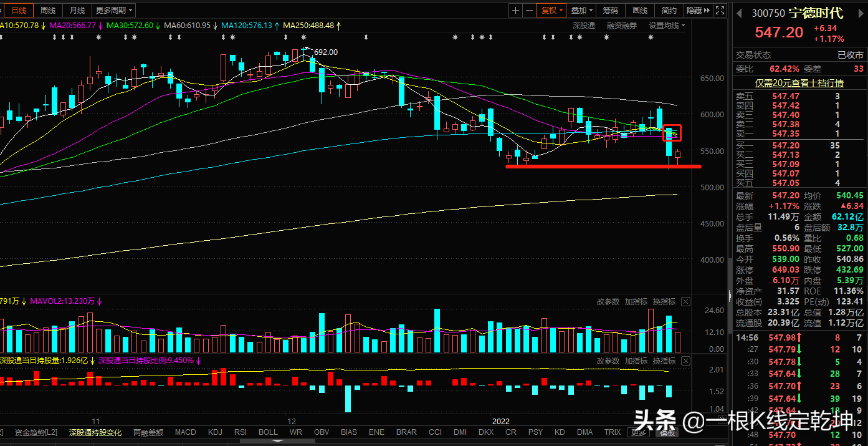Toggle the 深股通 overlay on the chart
The width and height of the screenshot is (868, 446).
pos(584,26)
